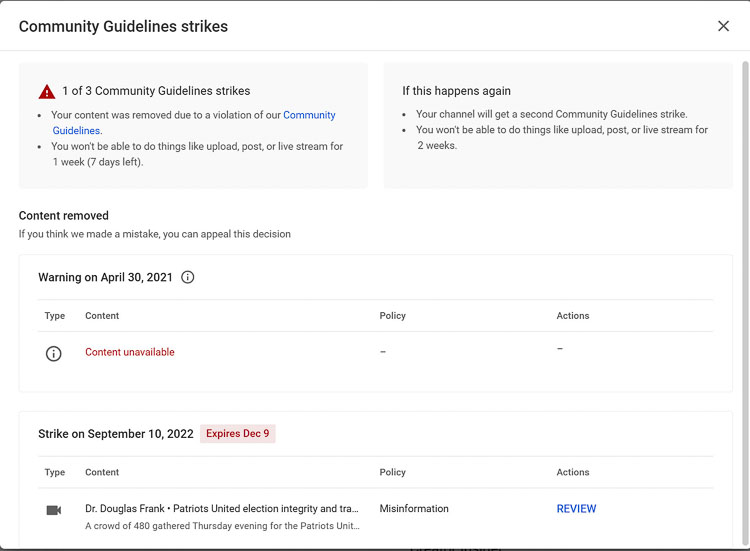The image size is (750, 551).
Task: Click the red warning triangle icon
Action: [47, 92]
